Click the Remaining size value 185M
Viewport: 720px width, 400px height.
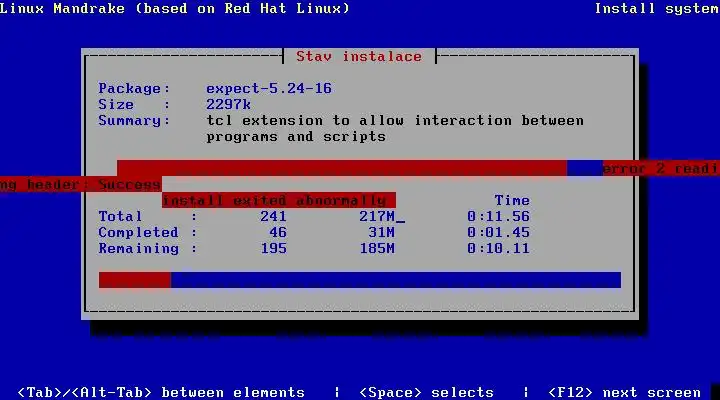(x=377, y=248)
